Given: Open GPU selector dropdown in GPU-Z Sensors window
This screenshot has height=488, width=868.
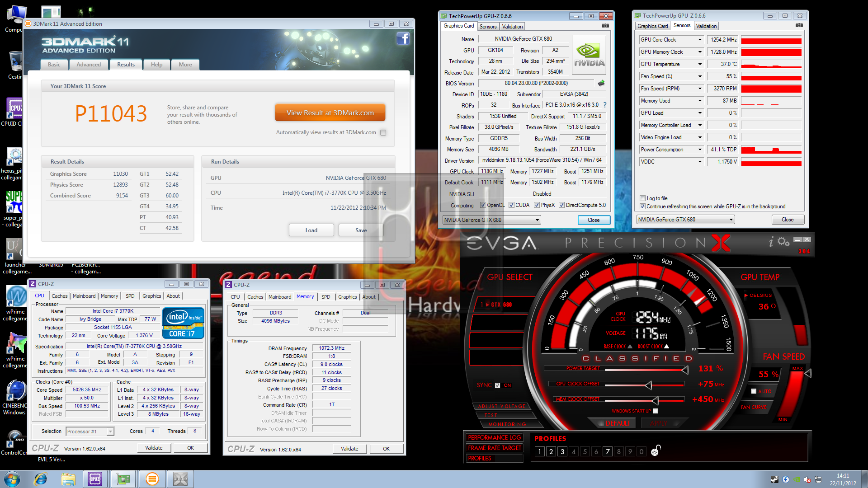Looking at the screenshot, I should click(x=685, y=220).
